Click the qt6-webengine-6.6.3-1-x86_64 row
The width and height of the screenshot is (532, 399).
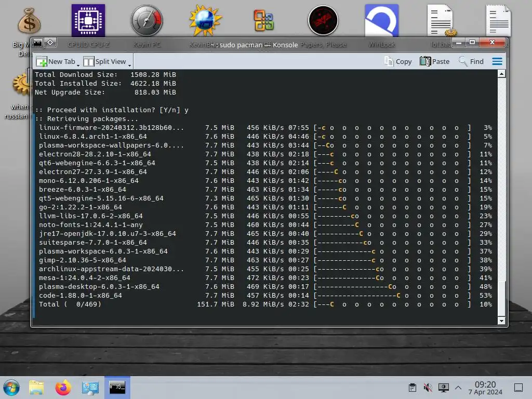[x=265, y=163]
